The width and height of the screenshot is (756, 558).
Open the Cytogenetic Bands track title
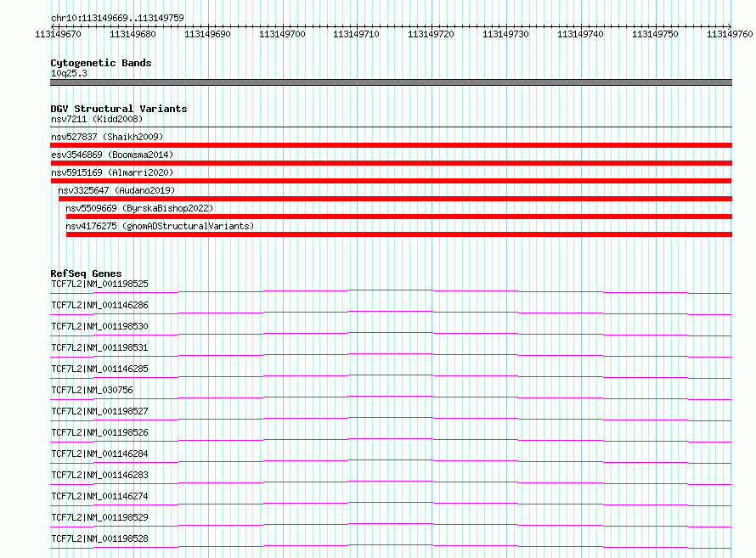click(x=101, y=63)
